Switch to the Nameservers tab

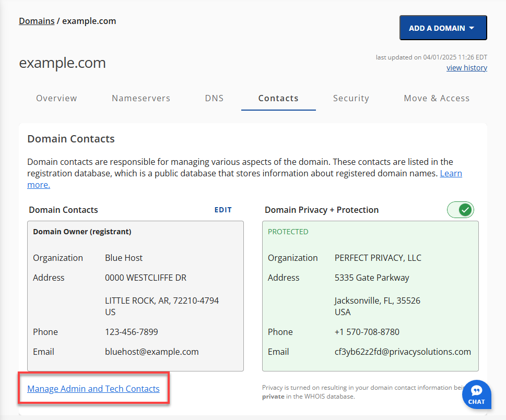point(140,98)
